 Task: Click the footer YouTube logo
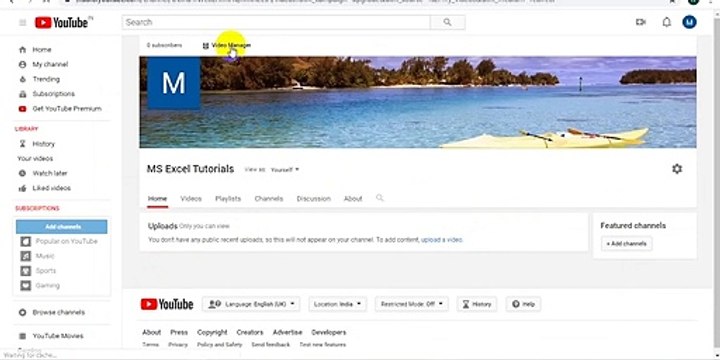coord(167,304)
